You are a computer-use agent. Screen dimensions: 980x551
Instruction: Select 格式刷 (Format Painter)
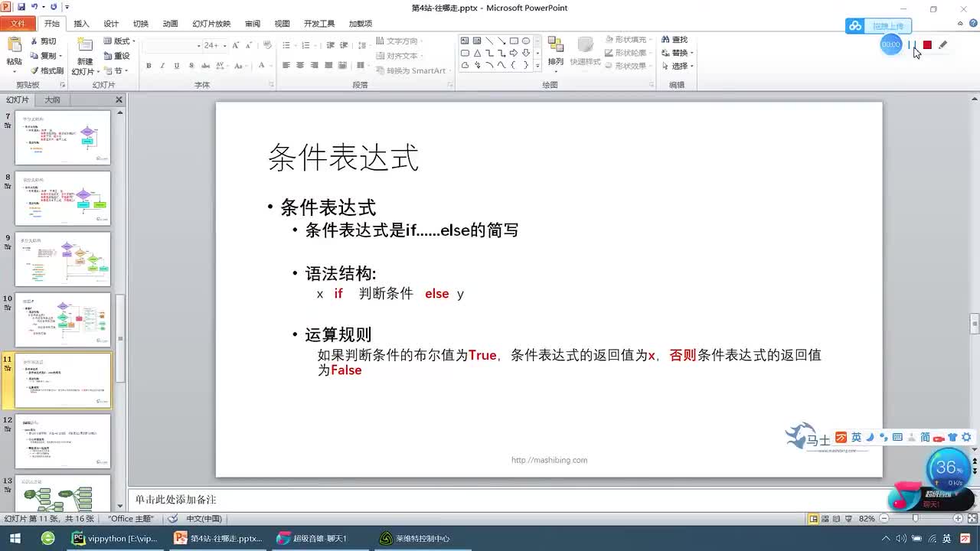click(47, 70)
